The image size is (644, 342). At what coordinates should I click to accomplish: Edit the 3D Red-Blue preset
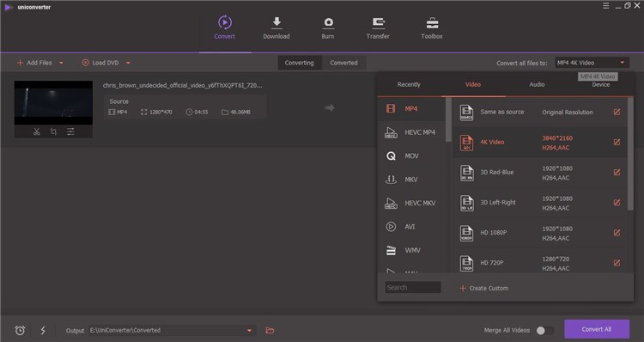coord(617,172)
